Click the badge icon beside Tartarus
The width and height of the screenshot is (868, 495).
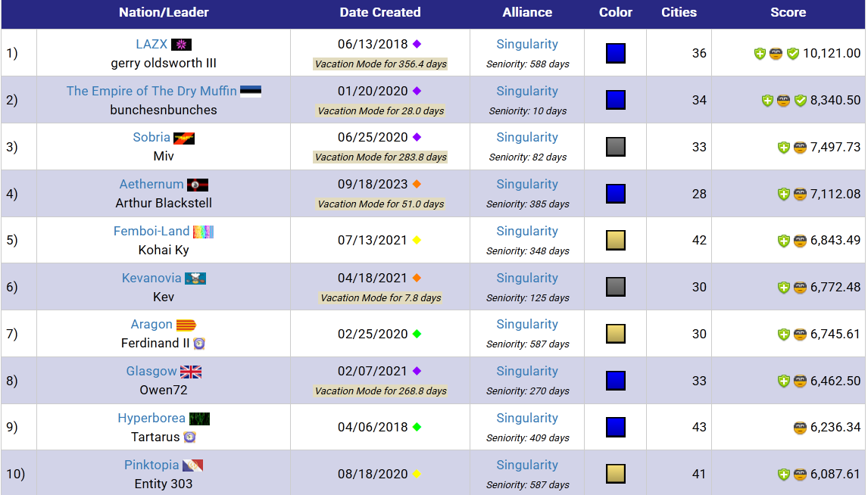pos(190,437)
